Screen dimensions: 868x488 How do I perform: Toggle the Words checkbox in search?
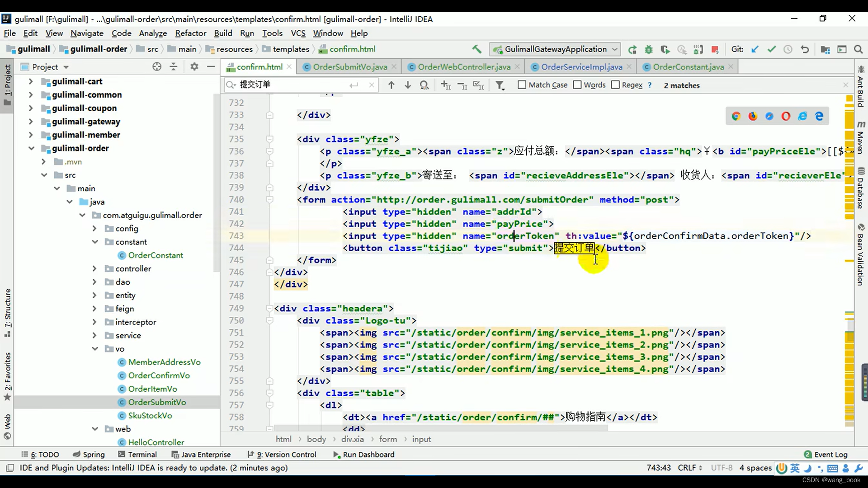click(578, 84)
